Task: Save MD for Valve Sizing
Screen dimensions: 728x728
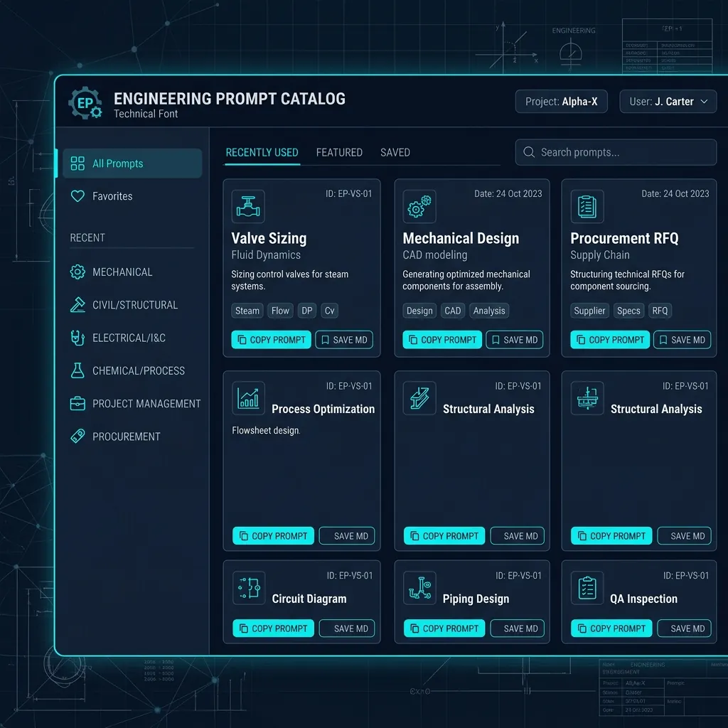Action: pos(344,339)
